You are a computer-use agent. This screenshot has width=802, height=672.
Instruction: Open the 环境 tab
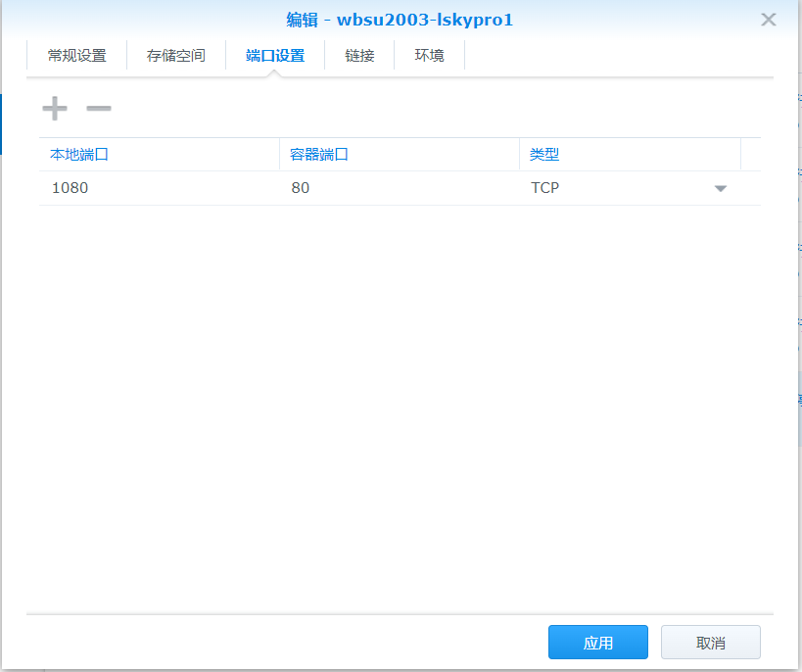(x=429, y=56)
